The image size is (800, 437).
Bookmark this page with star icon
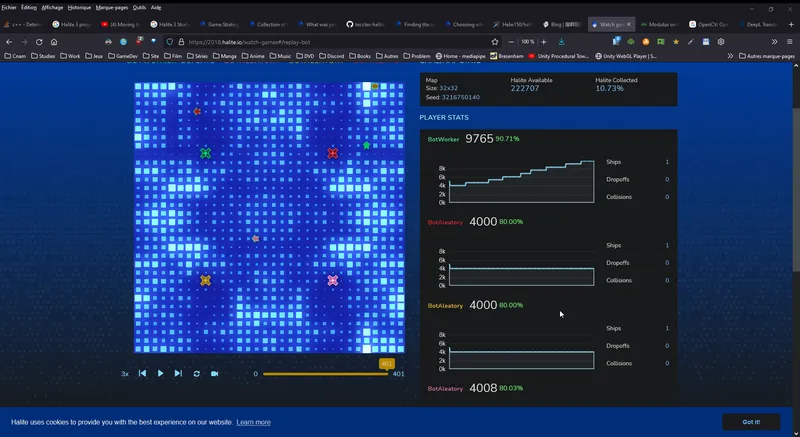coord(495,42)
